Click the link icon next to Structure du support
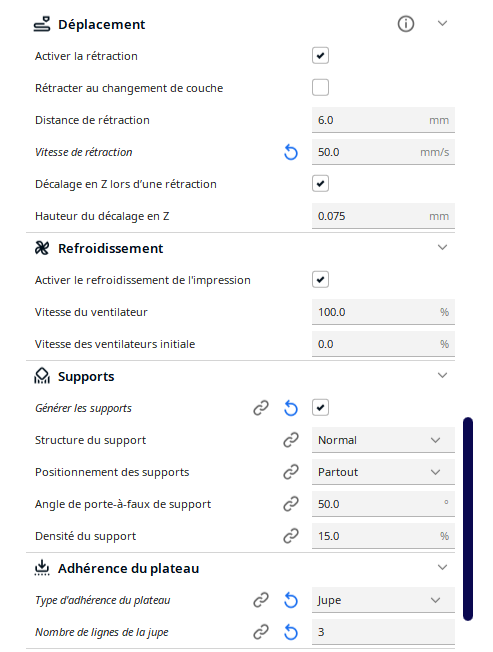The image size is (493, 652). click(291, 440)
